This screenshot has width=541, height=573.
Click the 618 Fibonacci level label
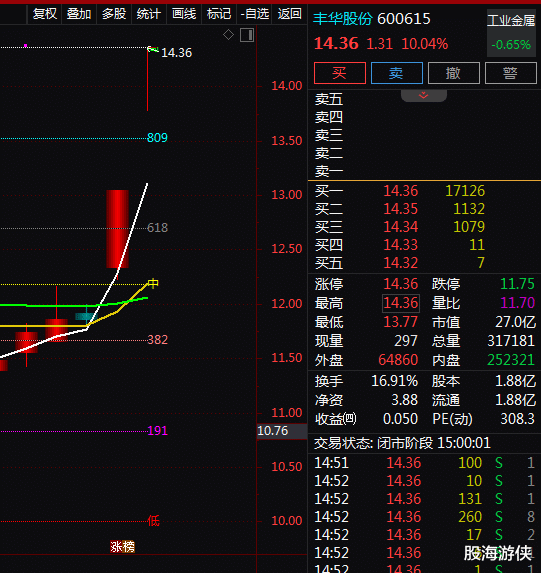coord(157,228)
